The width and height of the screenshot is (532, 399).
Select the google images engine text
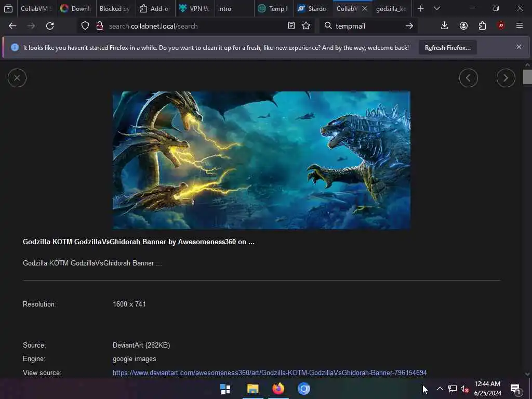(135, 358)
